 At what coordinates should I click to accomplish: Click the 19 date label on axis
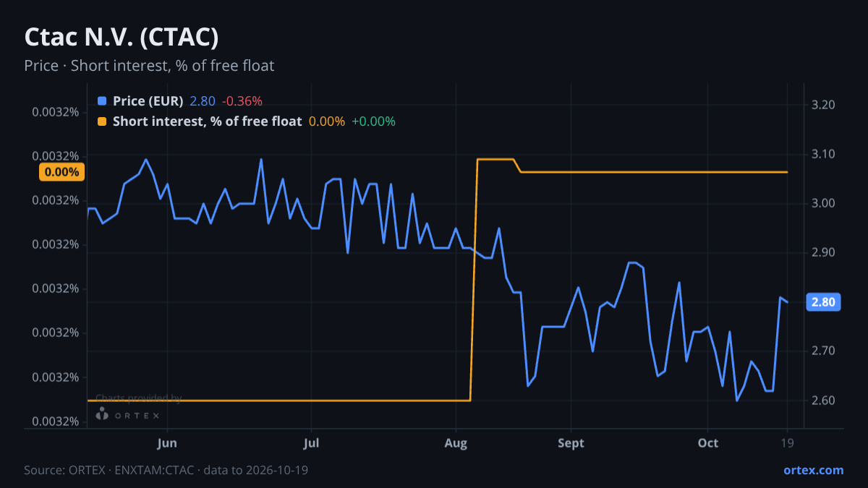(787, 443)
